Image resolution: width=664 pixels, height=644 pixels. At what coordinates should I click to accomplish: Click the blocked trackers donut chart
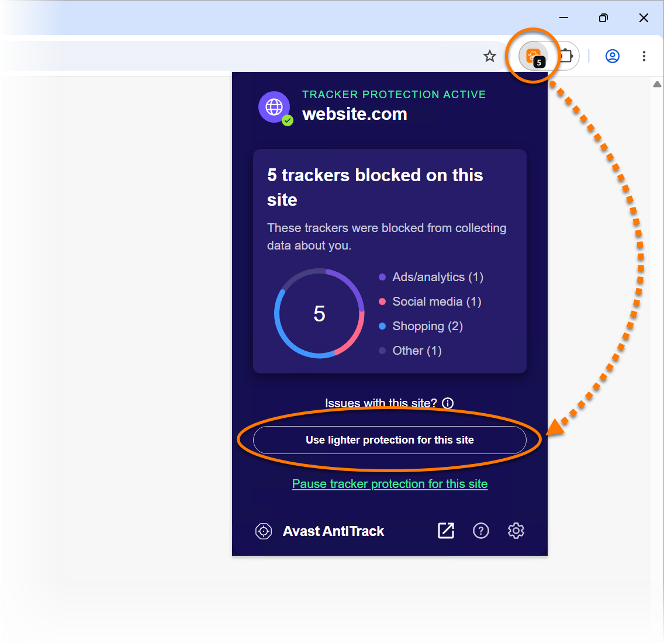click(319, 313)
